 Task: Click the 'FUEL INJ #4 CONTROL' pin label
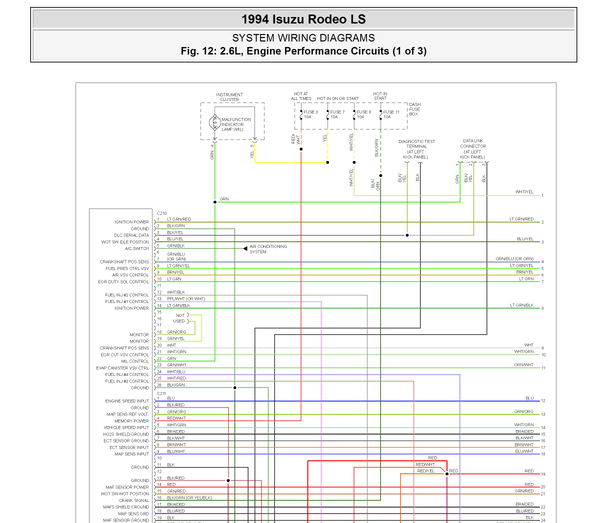click(127, 375)
